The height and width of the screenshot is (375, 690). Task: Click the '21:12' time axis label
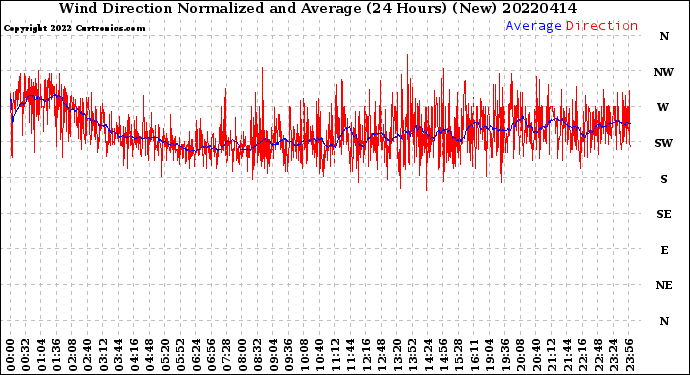point(551,355)
